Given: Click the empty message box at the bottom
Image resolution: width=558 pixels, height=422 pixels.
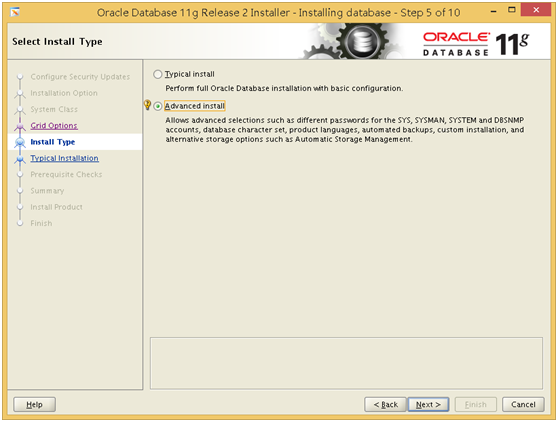Looking at the screenshot, I should coord(346,363).
